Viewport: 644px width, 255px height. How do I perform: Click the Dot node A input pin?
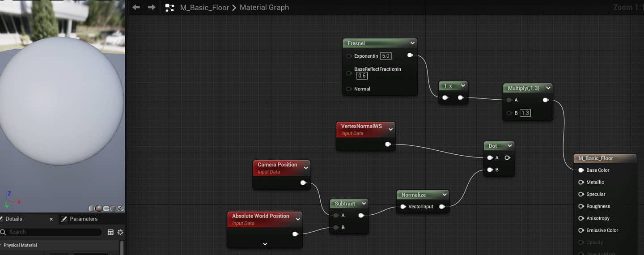[490, 157]
